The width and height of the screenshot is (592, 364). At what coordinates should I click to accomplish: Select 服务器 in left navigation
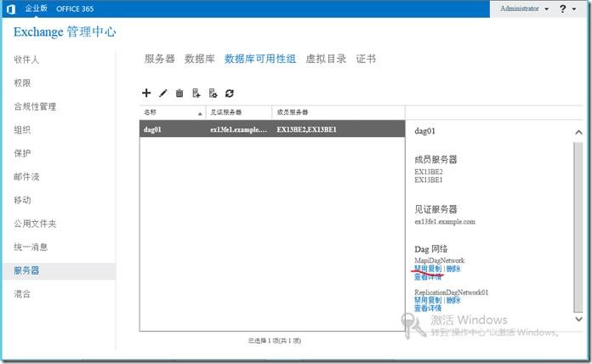tap(26, 270)
